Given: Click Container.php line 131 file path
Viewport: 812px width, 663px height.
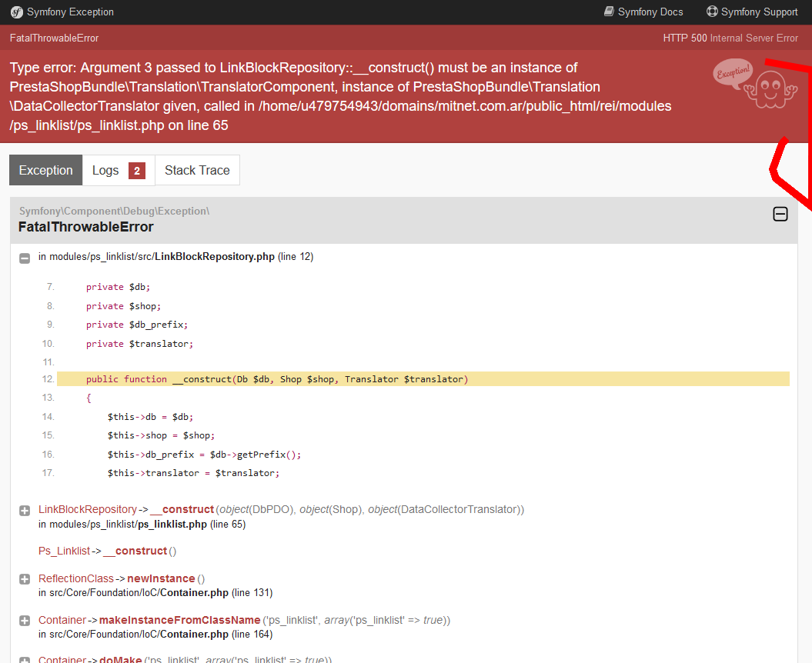Looking at the screenshot, I should point(155,592).
